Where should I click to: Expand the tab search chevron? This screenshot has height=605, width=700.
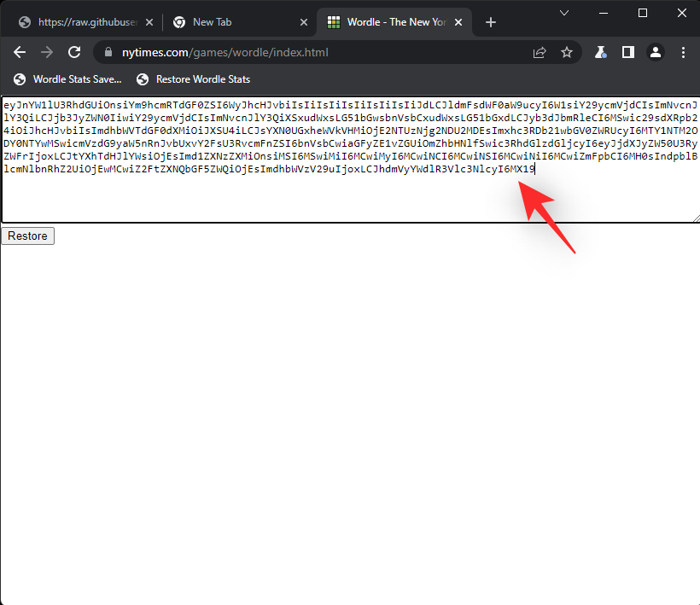pyautogui.click(x=564, y=13)
